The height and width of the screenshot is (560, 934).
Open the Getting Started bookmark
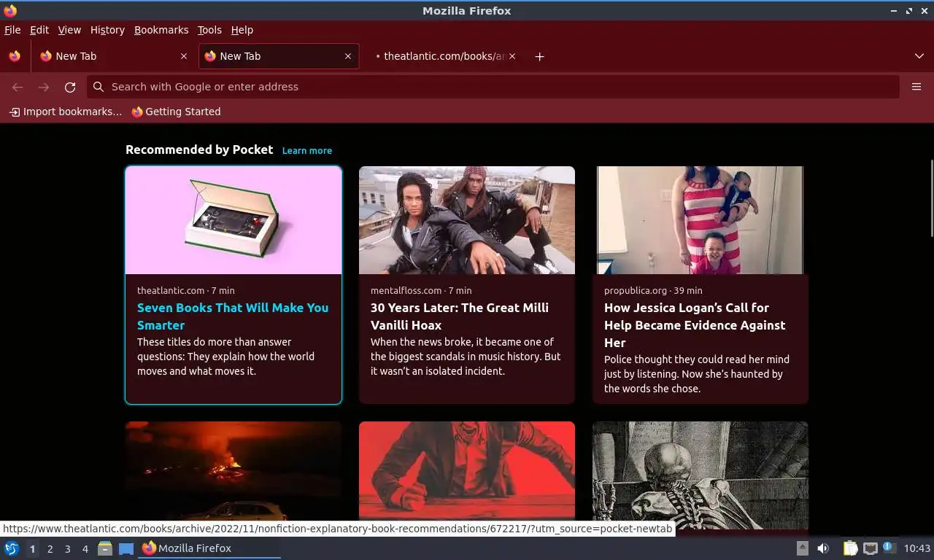(x=176, y=112)
